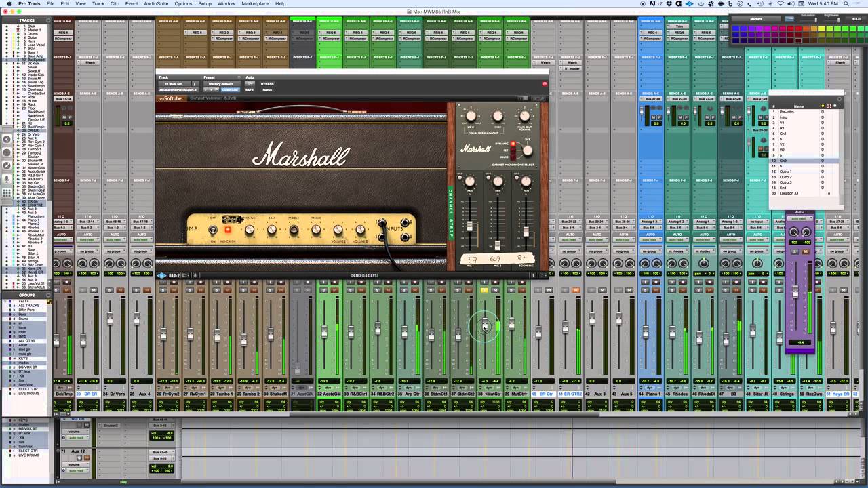Image resolution: width=868 pixels, height=488 pixels.
Task: Click the Volume II knob on the amp
Action: tap(361, 230)
